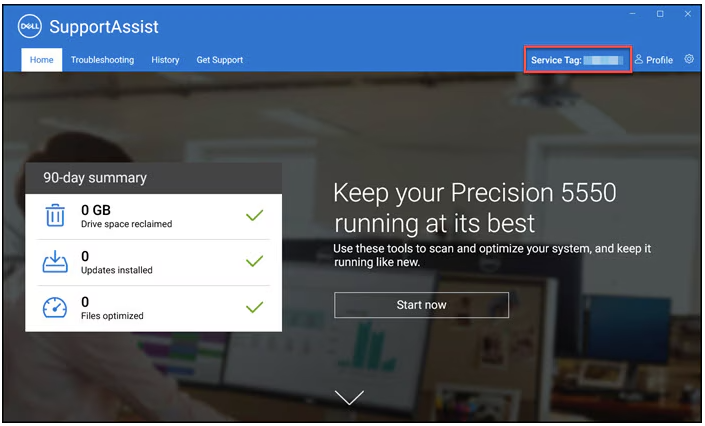Click the Keep your Precision 5550 headline
705x426 pixels.
(x=475, y=208)
